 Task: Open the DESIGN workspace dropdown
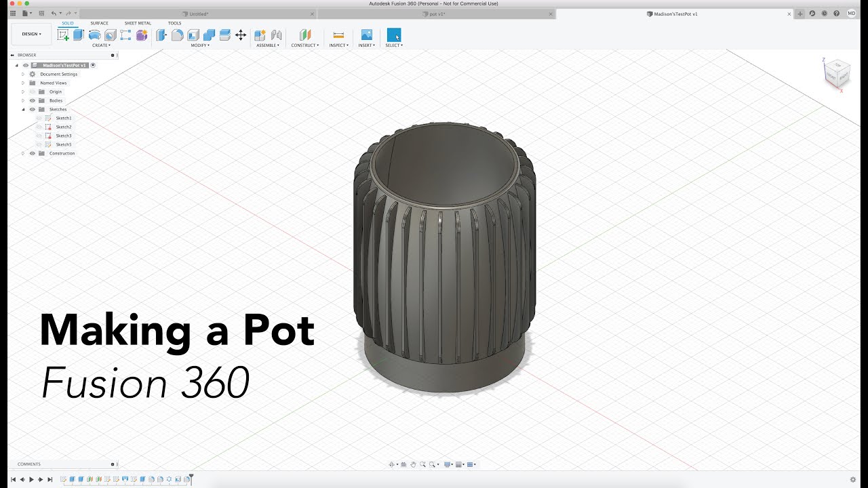pos(31,34)
